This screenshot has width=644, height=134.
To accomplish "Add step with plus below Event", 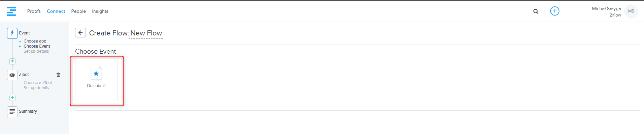I will [12, 61].
